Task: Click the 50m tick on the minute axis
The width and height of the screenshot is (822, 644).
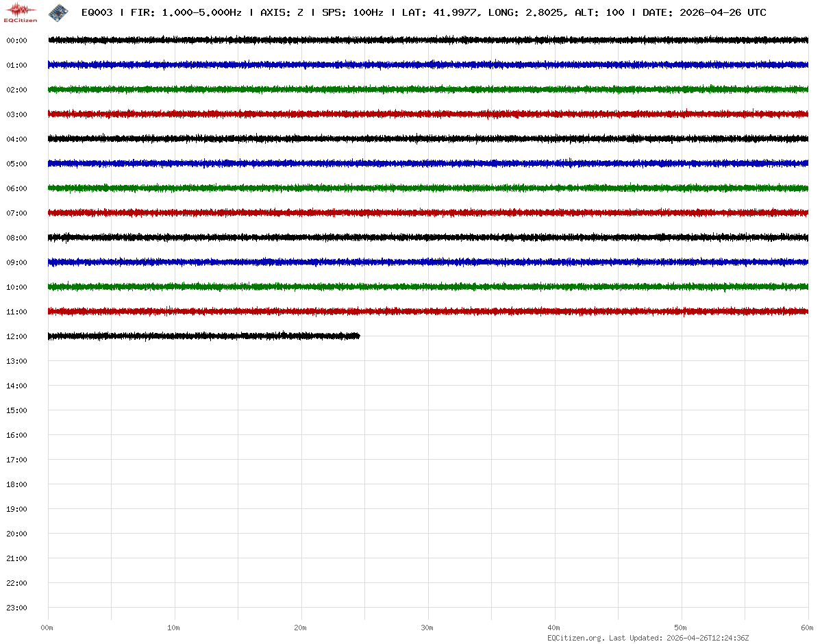Action: (681, 628)
